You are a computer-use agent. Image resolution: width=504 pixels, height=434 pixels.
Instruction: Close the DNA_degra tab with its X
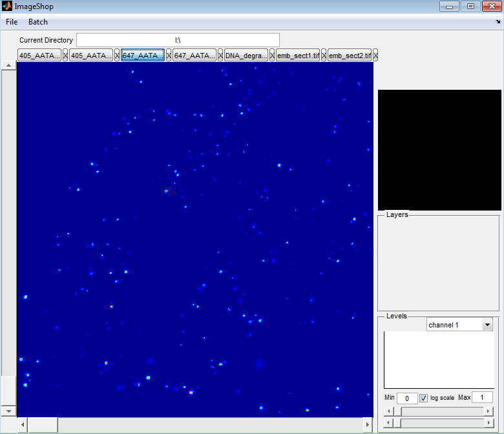(x=272, y=56)
